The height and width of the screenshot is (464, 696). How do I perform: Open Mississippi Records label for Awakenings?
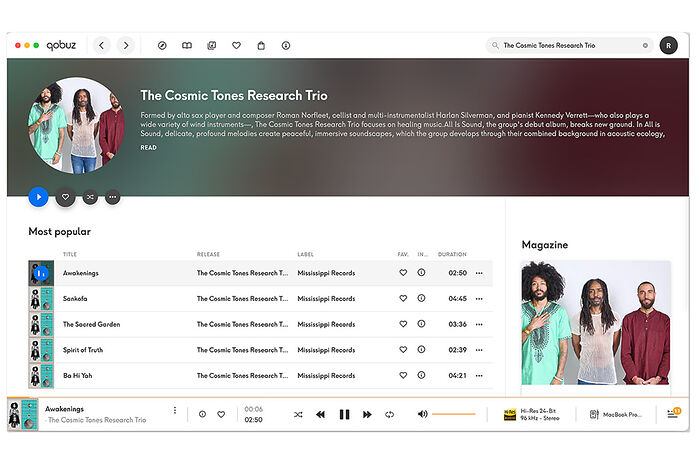pyautogui.click(x=326, y=273)
